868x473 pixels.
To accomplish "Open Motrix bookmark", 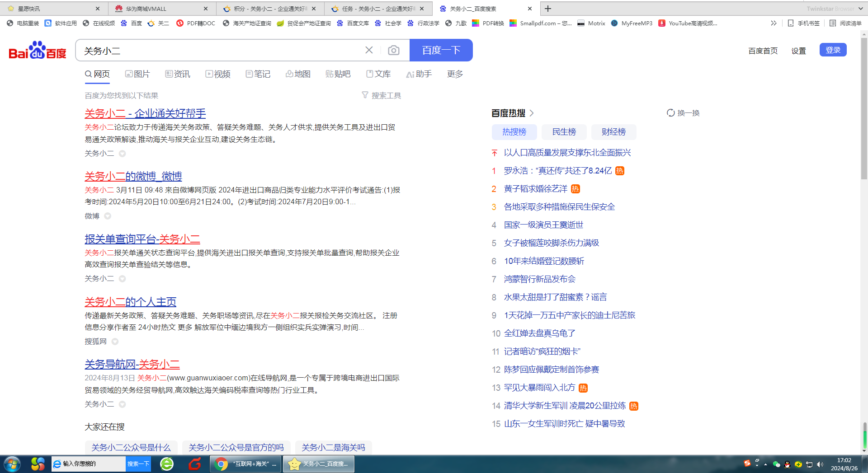I will 591,23.
